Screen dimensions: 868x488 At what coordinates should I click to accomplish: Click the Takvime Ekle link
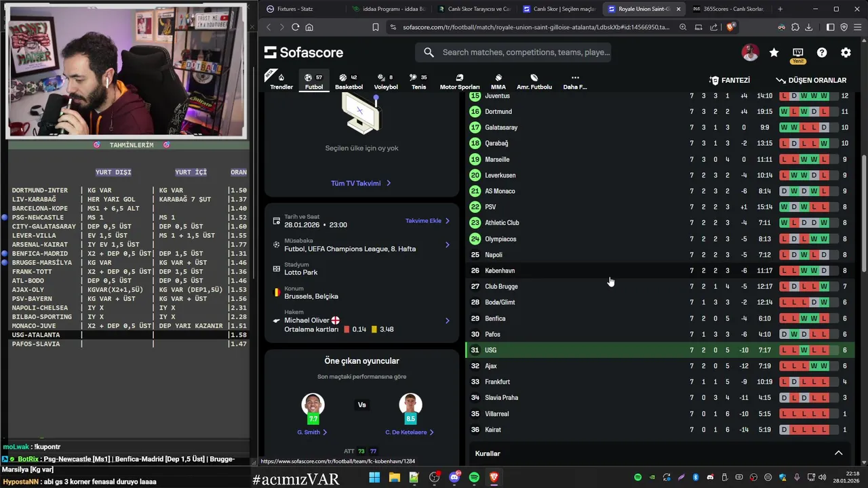pyautogui.click(x=428, y=221)
